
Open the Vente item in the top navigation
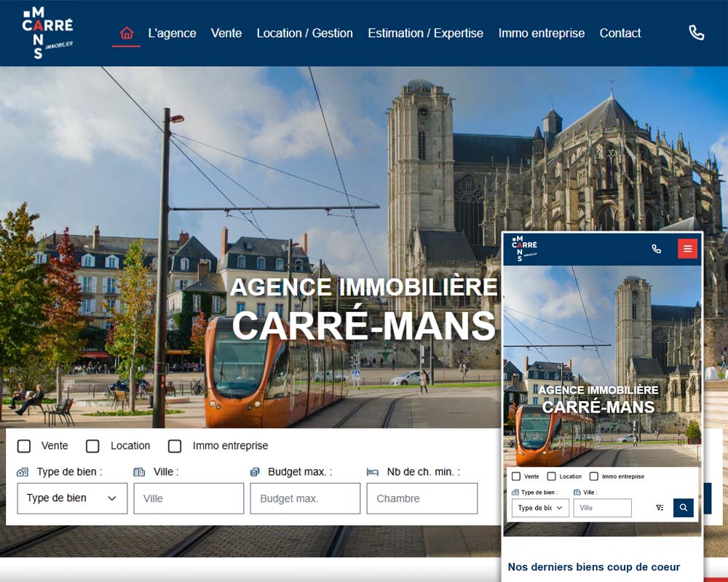[x=226, y=33]
